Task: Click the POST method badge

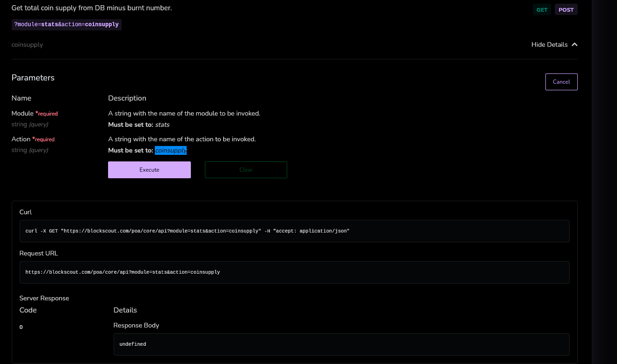Action: coord(566,9)
